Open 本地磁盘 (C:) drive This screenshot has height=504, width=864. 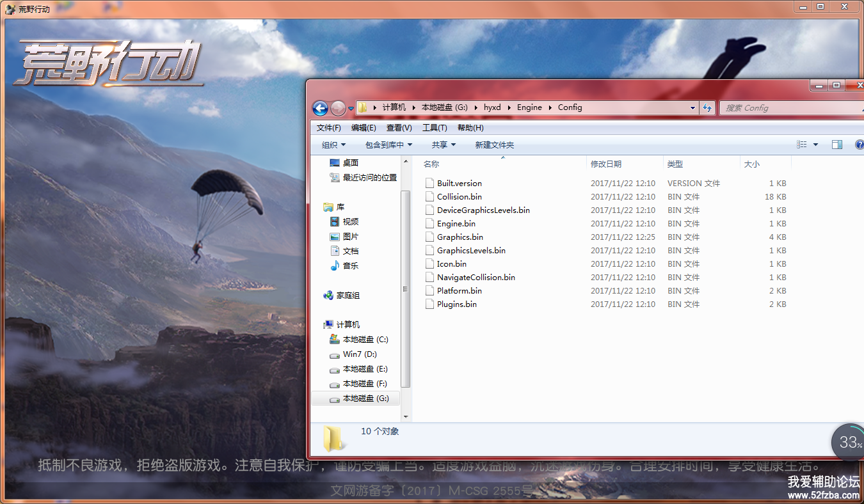pyautogui.click(x=365, y=340)
